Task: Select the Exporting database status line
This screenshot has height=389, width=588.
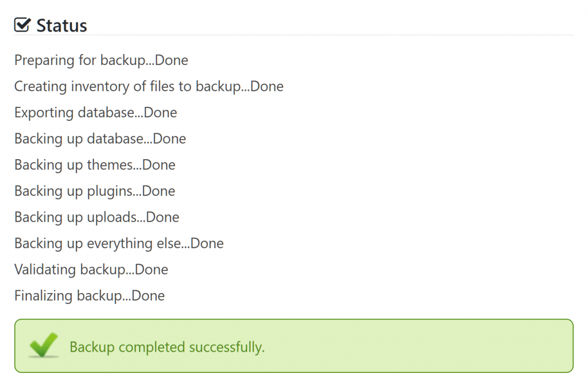Action: click(x=96, y=113)
